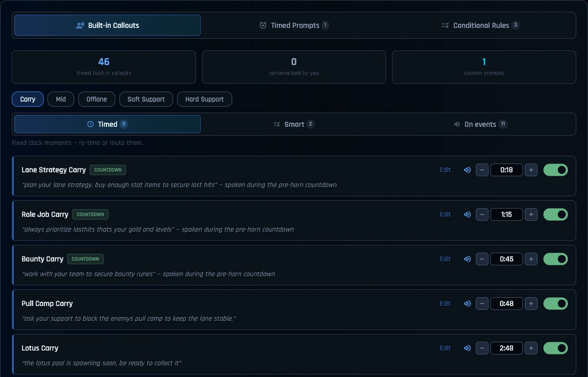Edit the Bounty Carry callout
The height and width of the screenshot is (377, 588).
445,259
